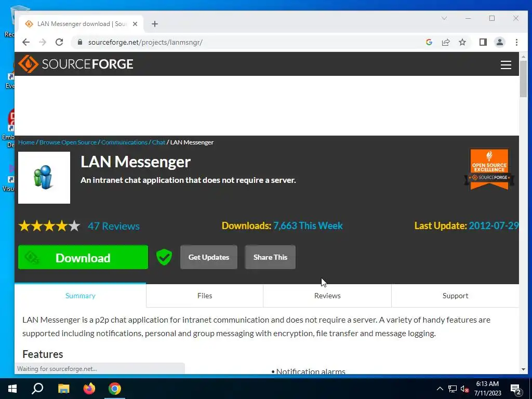Reload the page with the refresh icon
The height and width of the screenshot is (399, 532).
[x=59, y=42]
